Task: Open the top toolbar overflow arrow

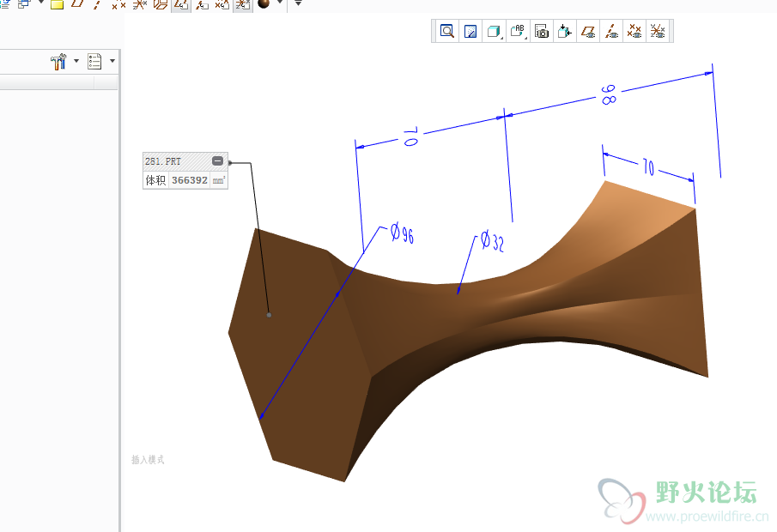Action: click(298, 3)
